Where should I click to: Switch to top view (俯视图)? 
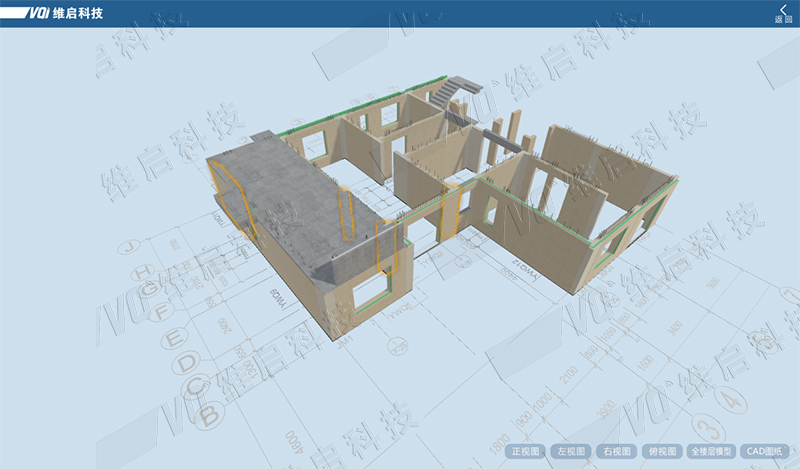pos(663,452)
